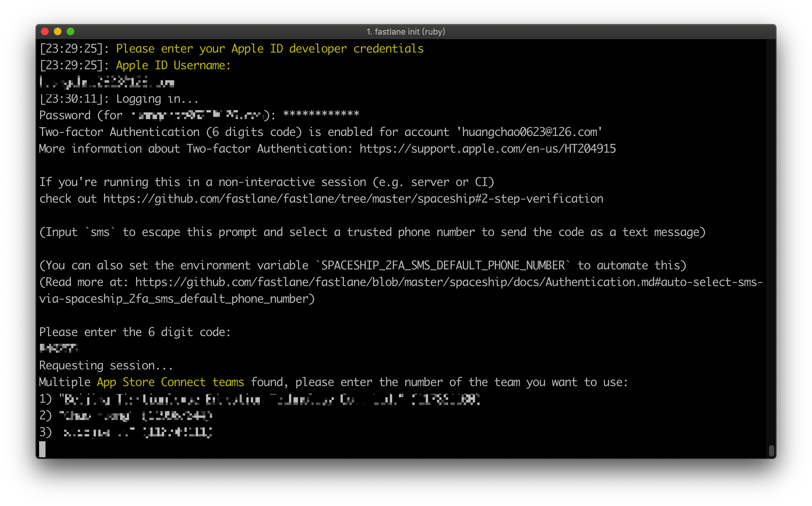The height and width of the screenshot is (506, 812).
Task: Click team option 2 in the list
Action: (126, 416)
